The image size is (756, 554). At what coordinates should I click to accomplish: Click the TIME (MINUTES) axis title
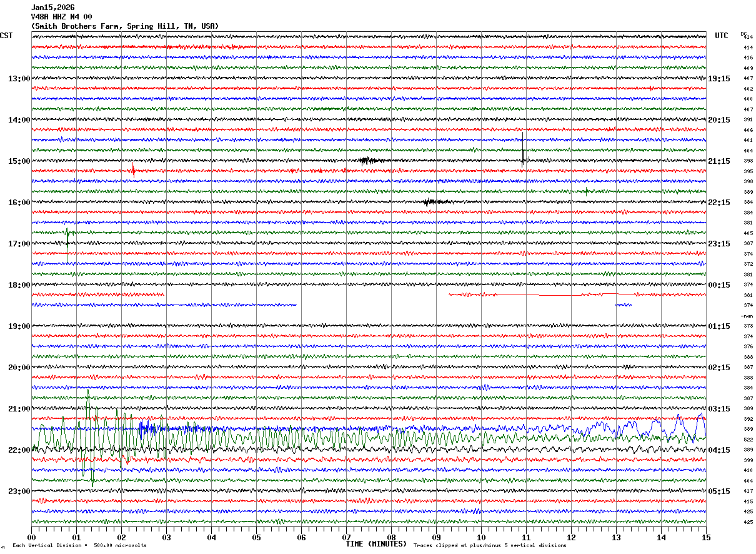click(x=376, y=544)
